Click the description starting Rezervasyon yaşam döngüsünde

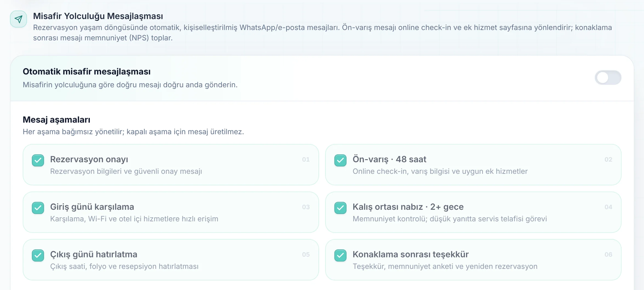[x=323, y=33]
